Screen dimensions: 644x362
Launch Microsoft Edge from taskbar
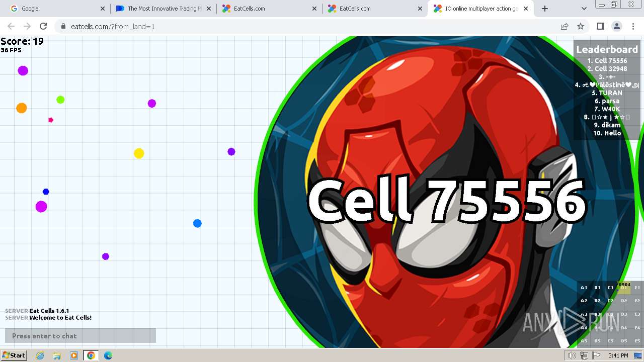(108, 355)
